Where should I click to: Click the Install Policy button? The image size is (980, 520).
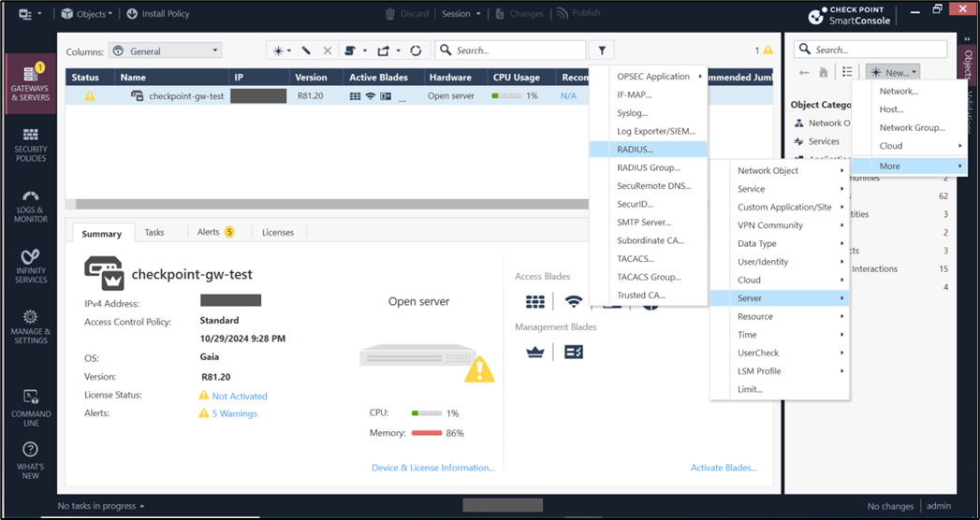coord(157,14)
